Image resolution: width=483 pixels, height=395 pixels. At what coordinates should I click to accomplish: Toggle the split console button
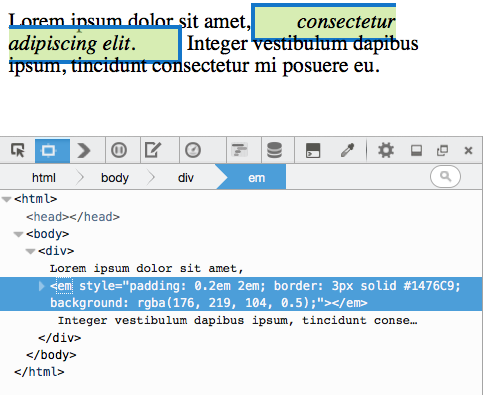pyautogui.click(x=313, y=150)
